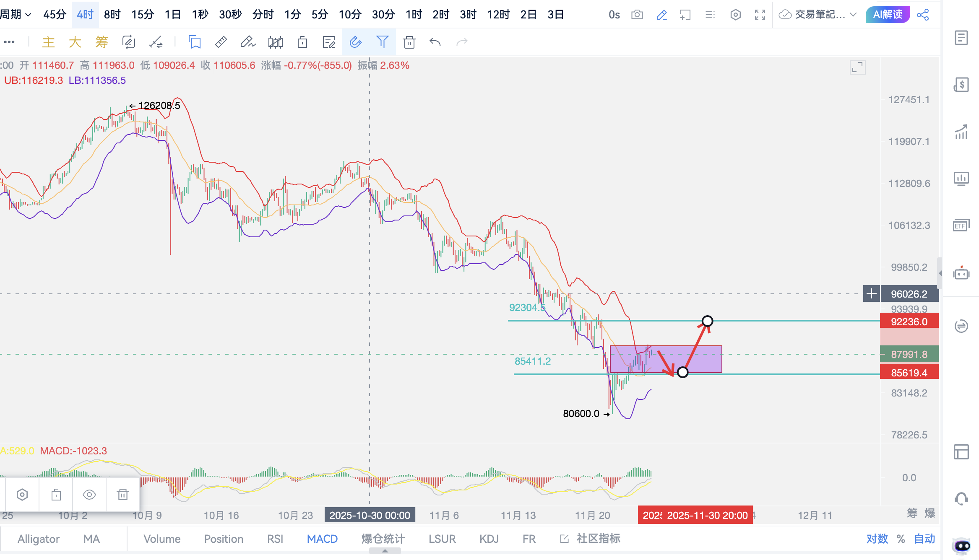Click the camera screenshot icon
The height and width of the screenshot is (560, 979).
click(x=637, y=15)
